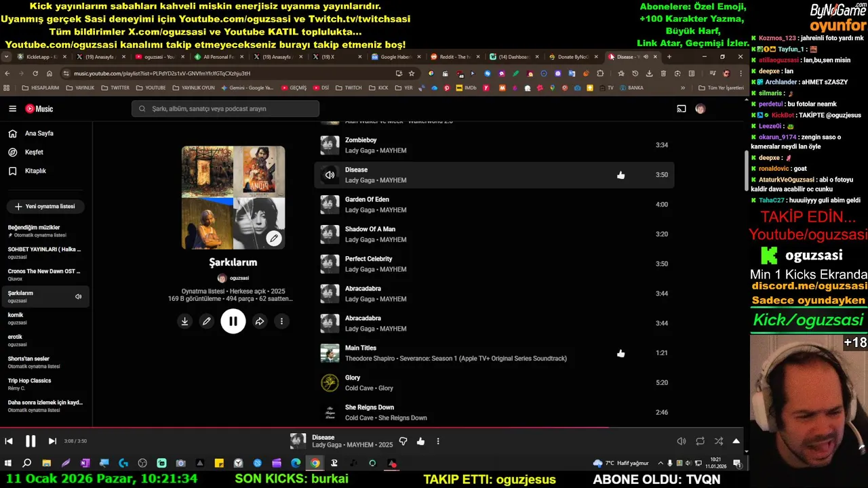The image size is (868, 488).
Task: Like the playing song in player bar
Action: (420, 441)
